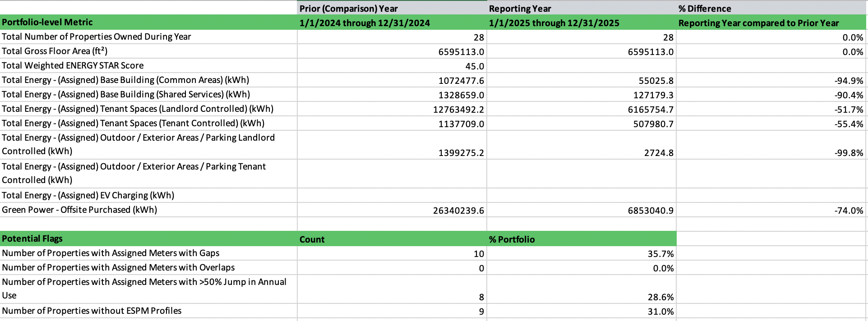Select Base Building (Common Areas) row label
Viewport: 868px width, 321px height.
coord(148,80)
